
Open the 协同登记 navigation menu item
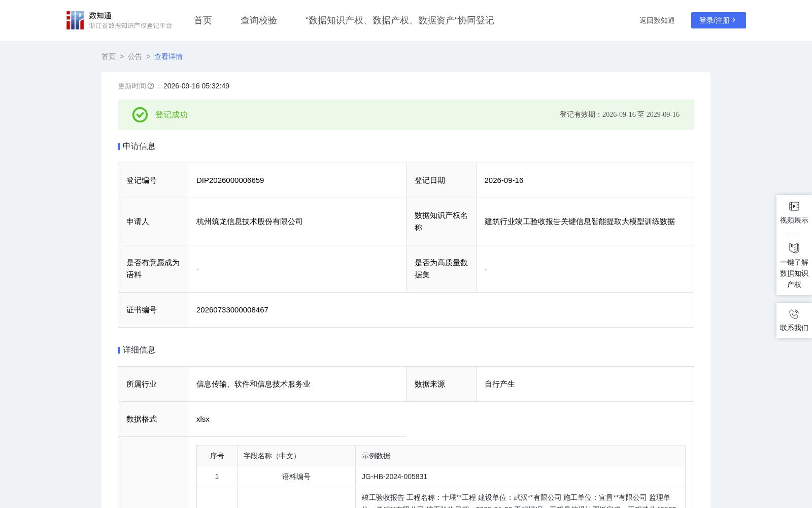click(x=400, y=20)
